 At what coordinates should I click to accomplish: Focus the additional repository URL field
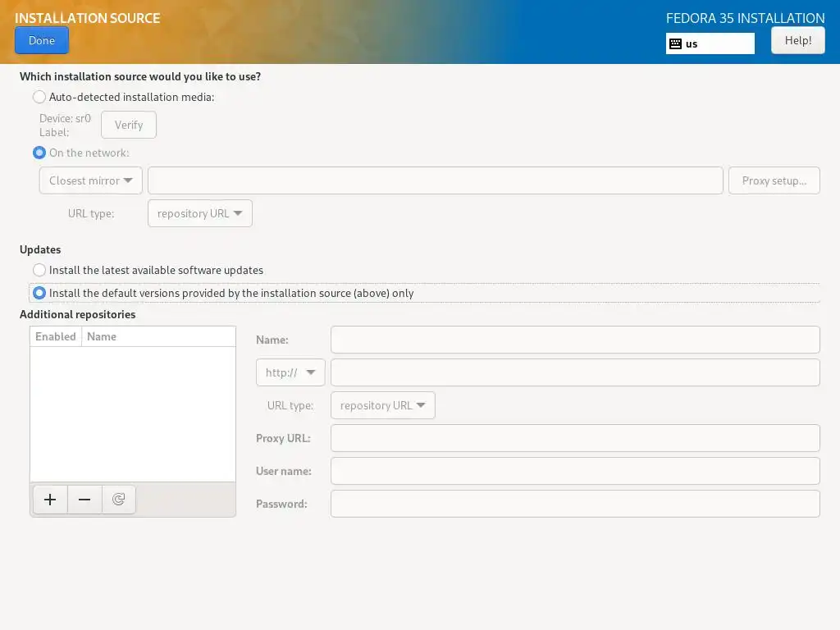[575, 372]
